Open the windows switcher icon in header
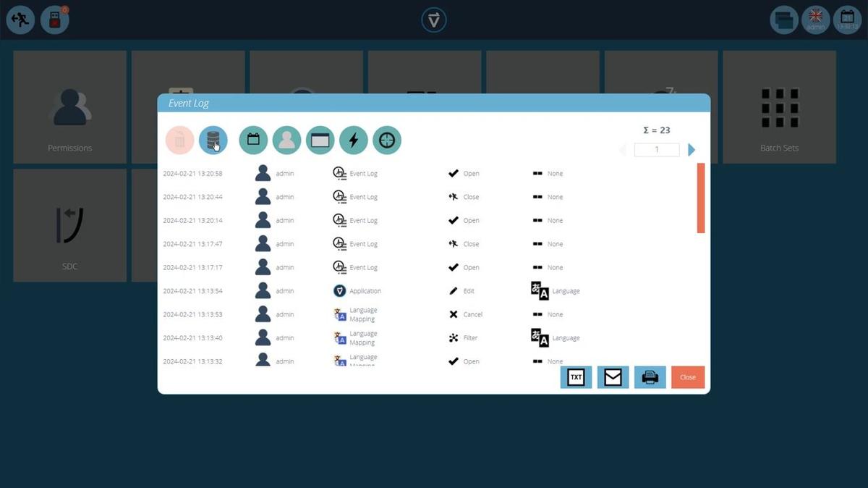868x488 pixels. [x=784, y=20]
